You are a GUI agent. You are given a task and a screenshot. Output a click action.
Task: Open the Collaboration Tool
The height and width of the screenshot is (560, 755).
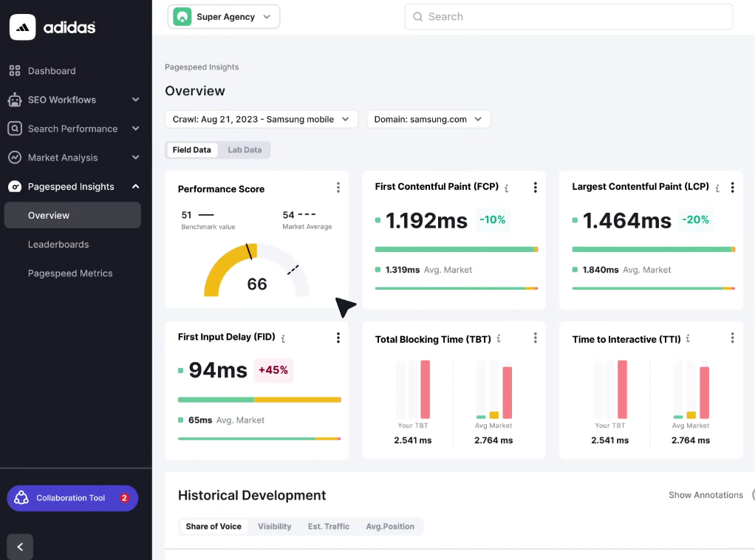click(x=72, y=498)
